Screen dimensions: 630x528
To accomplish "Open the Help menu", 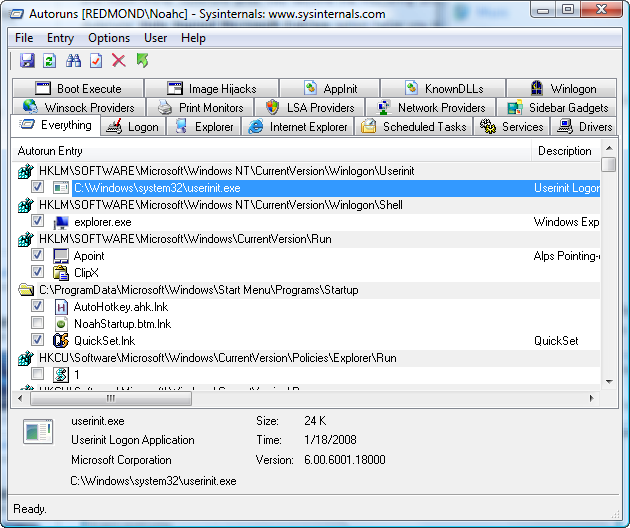I will point(193,38).
